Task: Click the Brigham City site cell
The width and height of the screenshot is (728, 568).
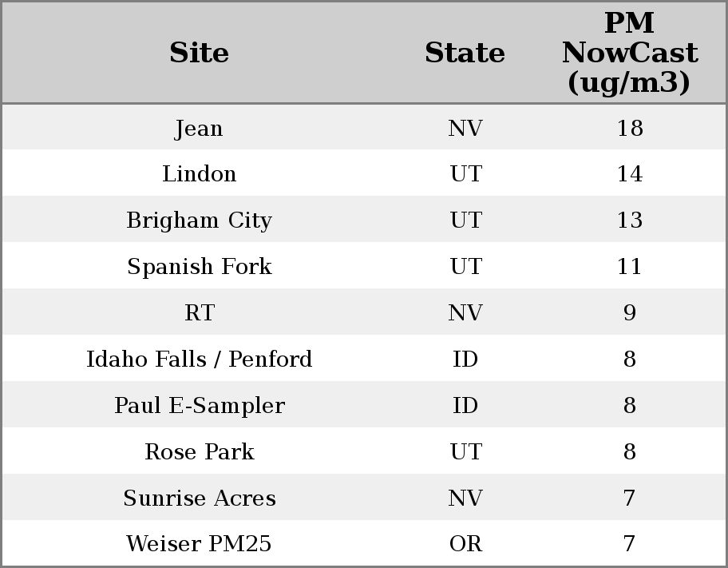Action: pyautogui.click(x=199, y=220)
